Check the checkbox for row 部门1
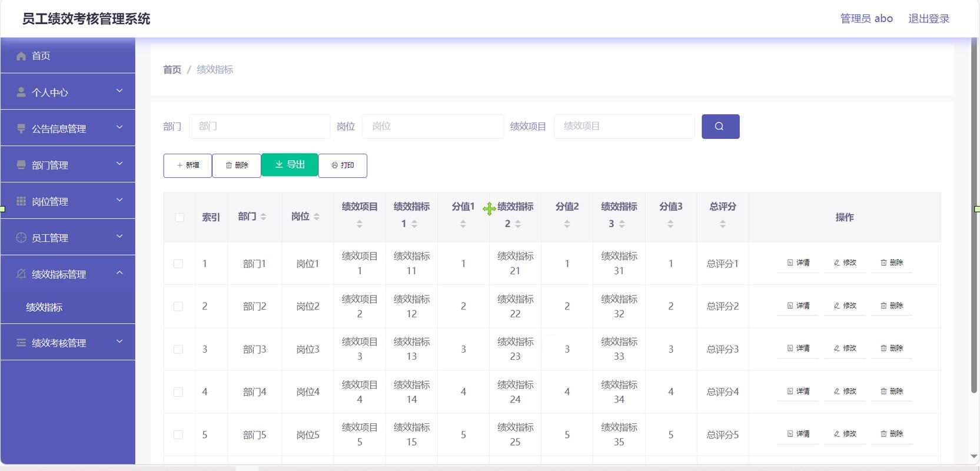 point(178,264)
